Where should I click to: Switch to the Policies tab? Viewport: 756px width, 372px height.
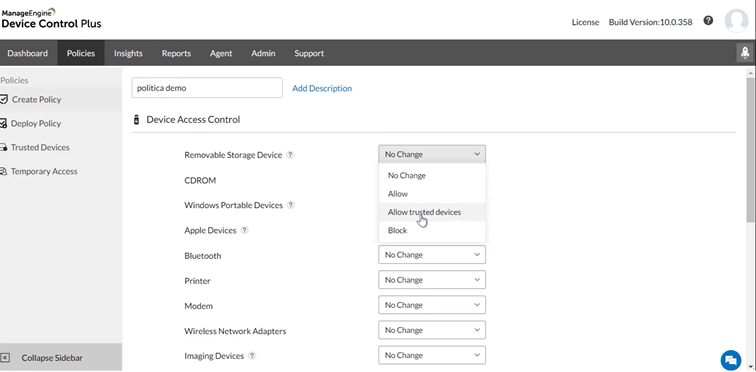pyautogui.click(x=81, y=53)
